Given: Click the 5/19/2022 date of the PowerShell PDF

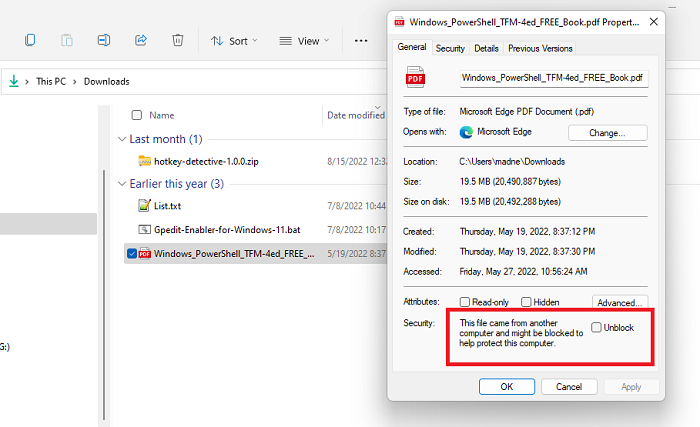Looking at the screenshot, I should (x=356, y=254).
